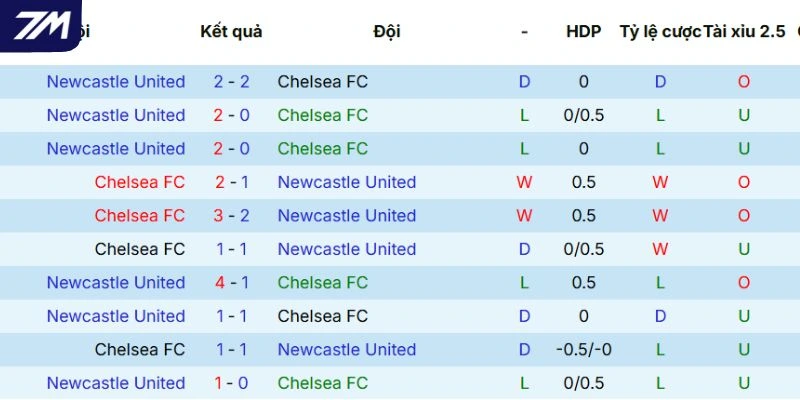Select Chelsea FC in the 1 - 0 row
800x400 pixels.
(x=323, y=383)
